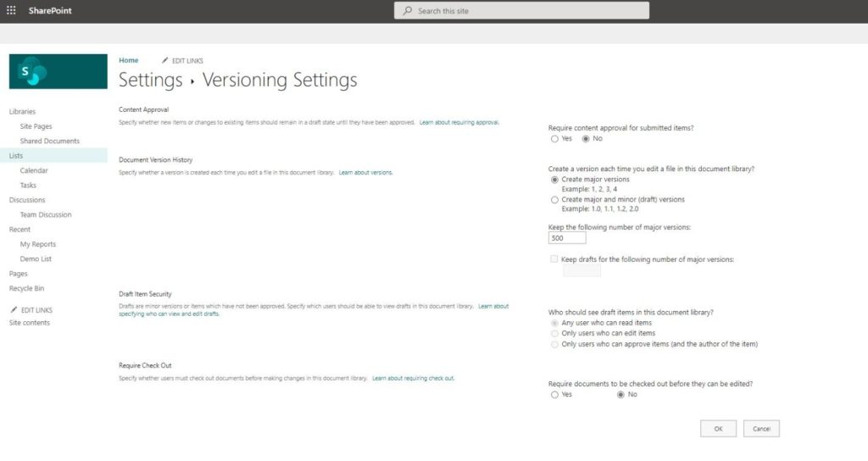The width and height of the screenshot is (868, 461).
Task: Click the pencil icon beside top EDIT LINKS
Action: (x=164, y=60)
